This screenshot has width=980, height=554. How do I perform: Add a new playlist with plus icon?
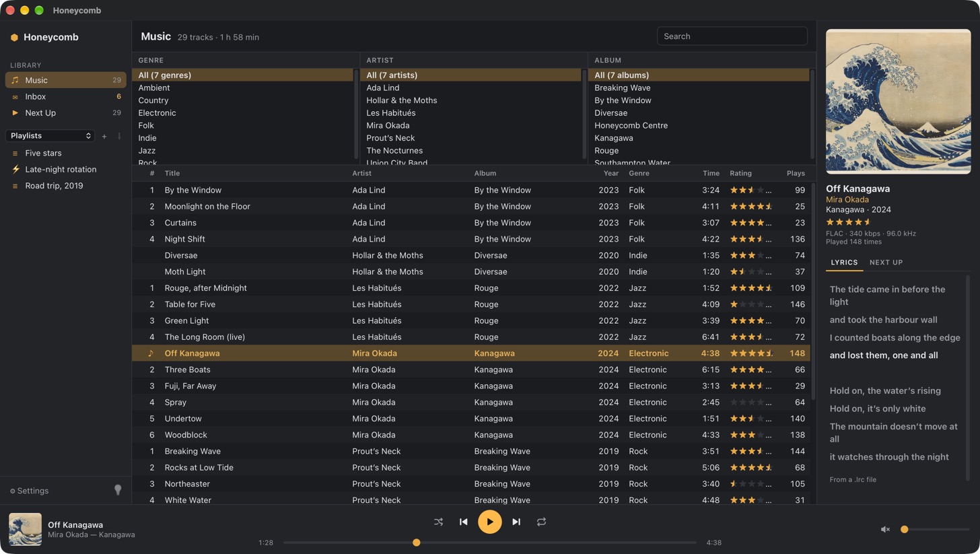(x=104, y=136)
